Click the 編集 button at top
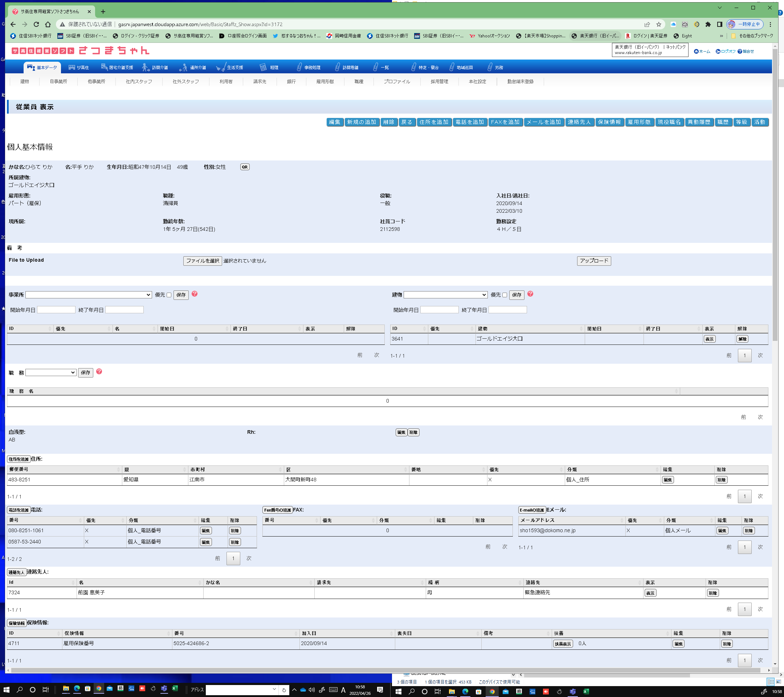The image size is (784, 697). pos(334,122)
